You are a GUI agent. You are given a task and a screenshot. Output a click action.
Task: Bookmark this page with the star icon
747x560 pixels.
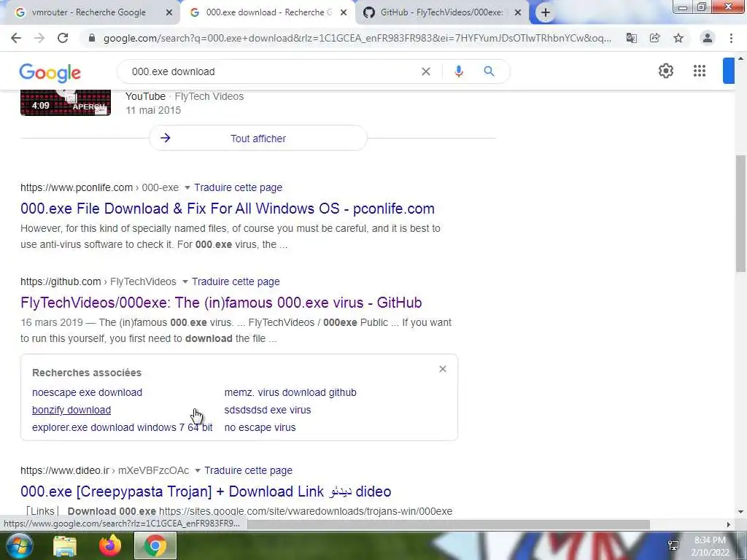(678, 38)
